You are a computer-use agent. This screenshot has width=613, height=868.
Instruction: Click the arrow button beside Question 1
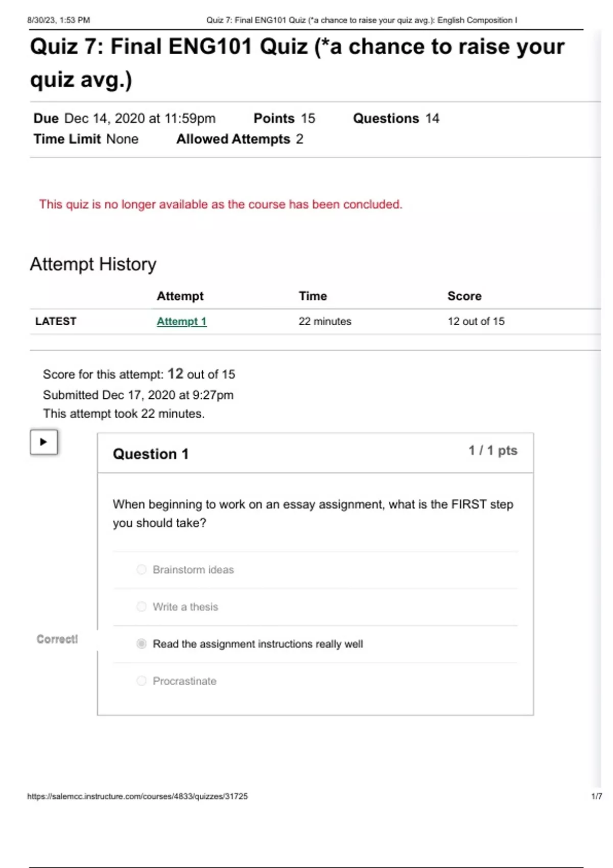pos(43,442)
